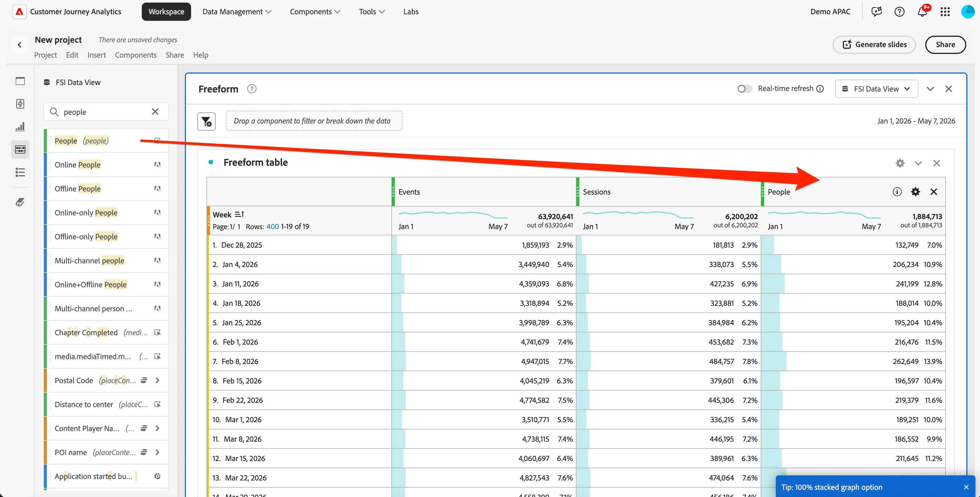Click the Adobe logo icon
Screen dimensions: 980x497
[19, 11]
